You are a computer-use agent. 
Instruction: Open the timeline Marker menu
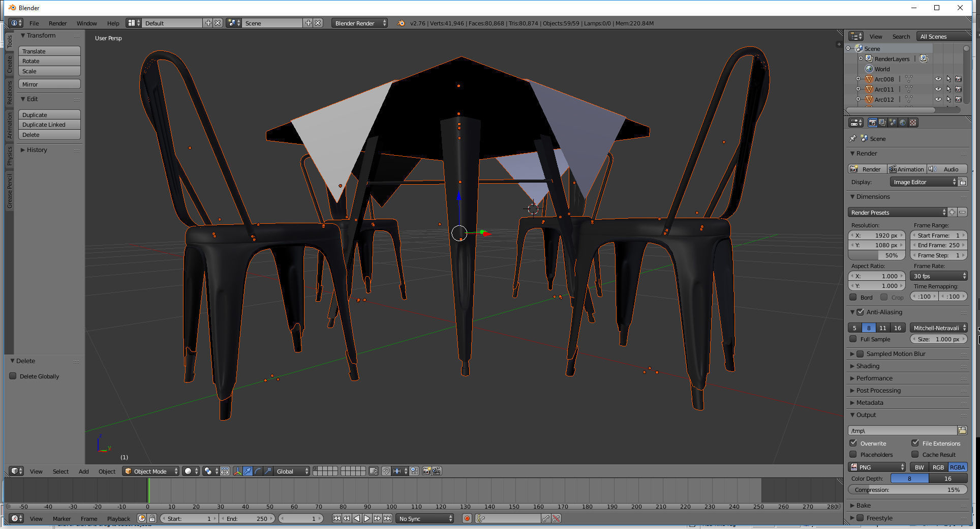tap(62, 518)
